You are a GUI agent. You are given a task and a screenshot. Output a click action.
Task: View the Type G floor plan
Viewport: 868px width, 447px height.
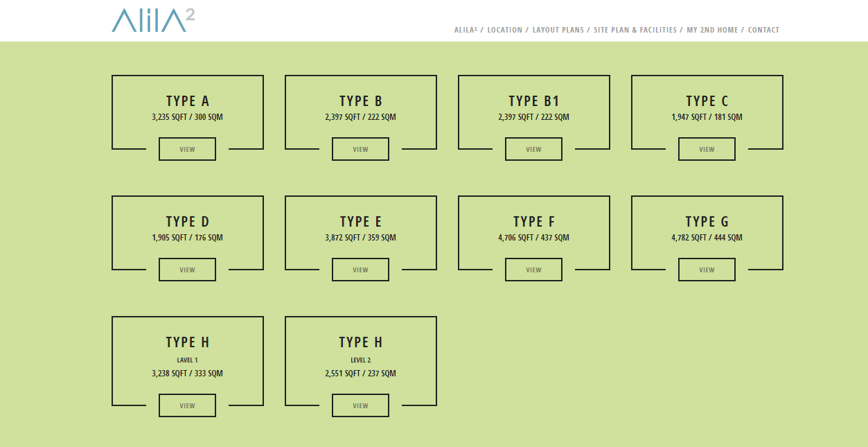[x=707, y=270]
